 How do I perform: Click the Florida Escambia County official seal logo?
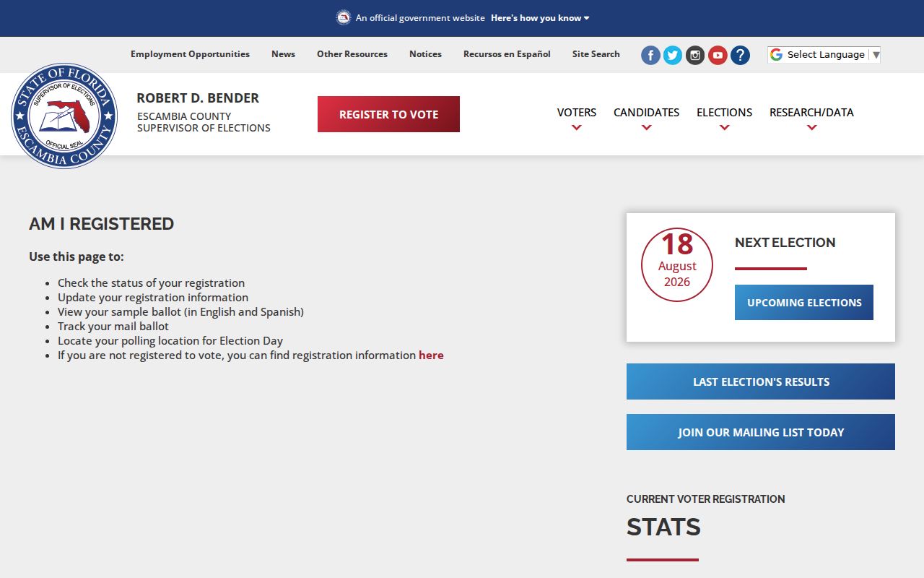(x=64, y=116)
